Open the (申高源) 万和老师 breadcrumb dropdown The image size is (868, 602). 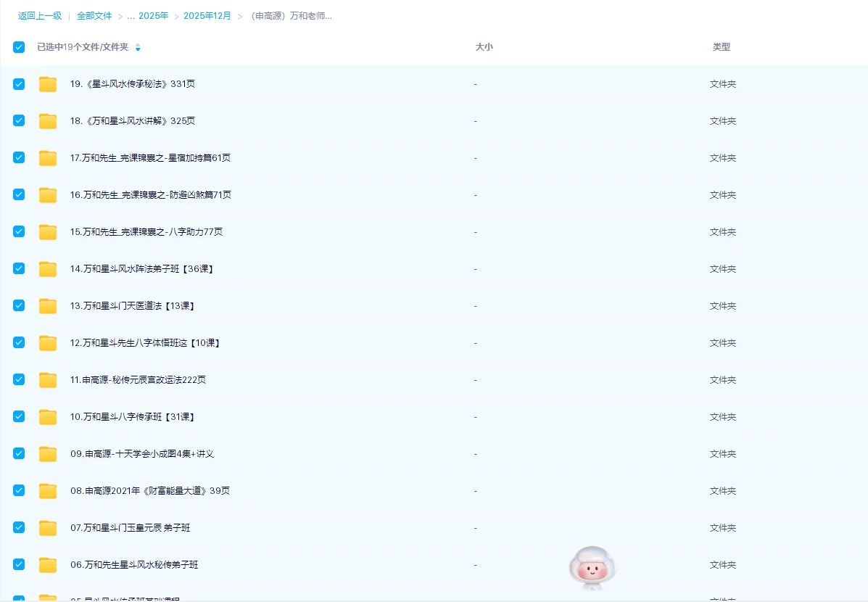coord(290,15)
